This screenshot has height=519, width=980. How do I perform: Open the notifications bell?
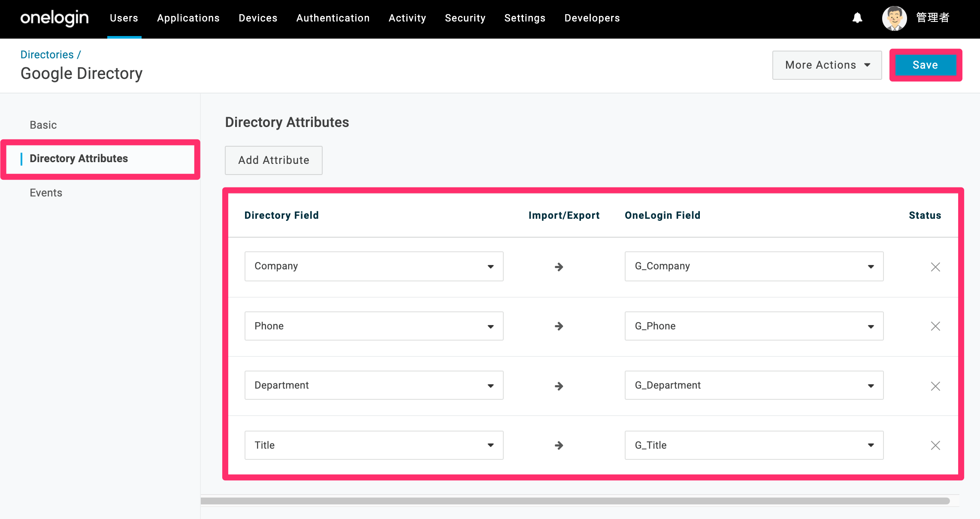857,18
